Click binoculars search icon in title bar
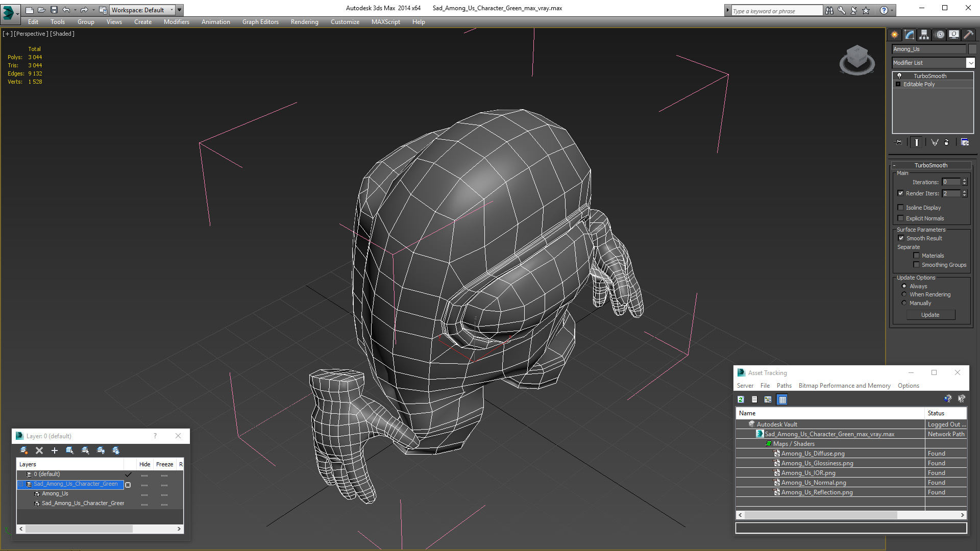This screenshot has width=980, height=551. tap(829, 10)
